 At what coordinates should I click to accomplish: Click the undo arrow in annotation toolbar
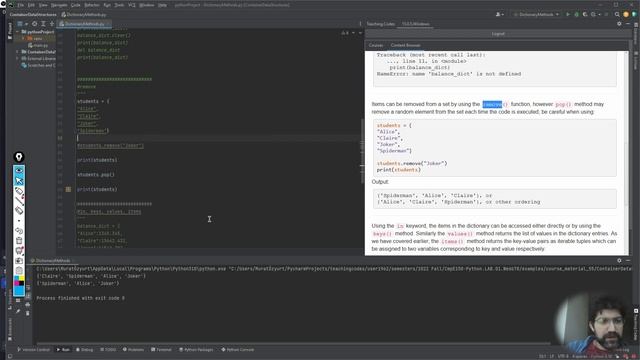[x=19, y=231]
